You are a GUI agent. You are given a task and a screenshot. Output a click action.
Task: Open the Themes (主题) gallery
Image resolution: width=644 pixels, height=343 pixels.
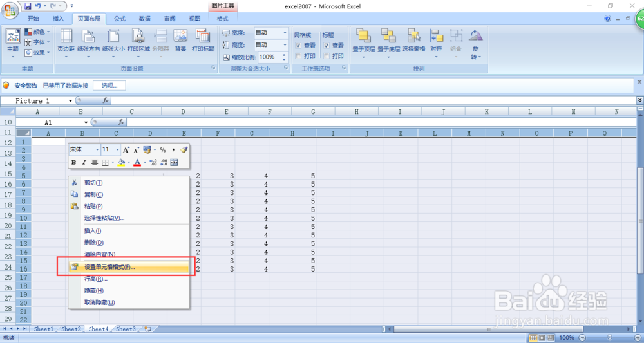pyautogui.click(x=13, y=43)
